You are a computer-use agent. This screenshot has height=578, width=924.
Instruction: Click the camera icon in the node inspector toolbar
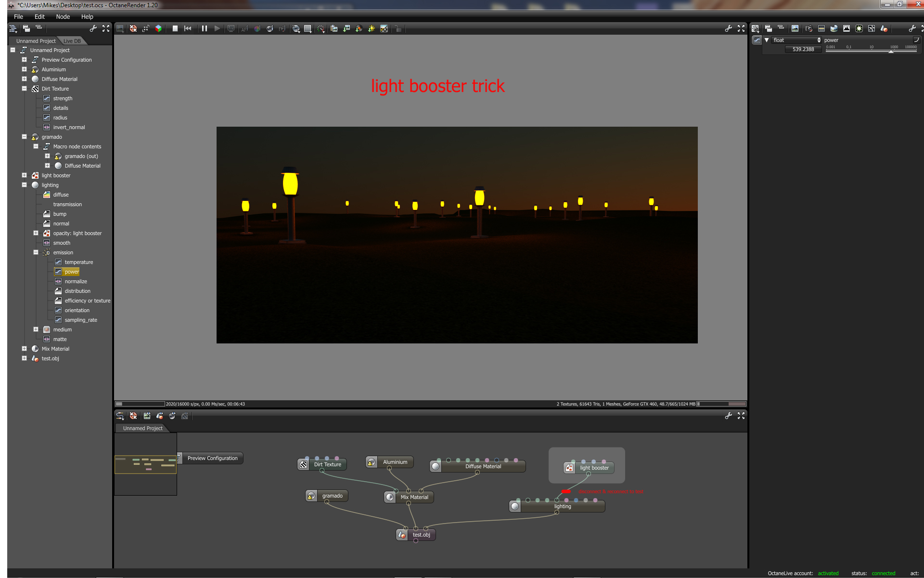[808, 28]
